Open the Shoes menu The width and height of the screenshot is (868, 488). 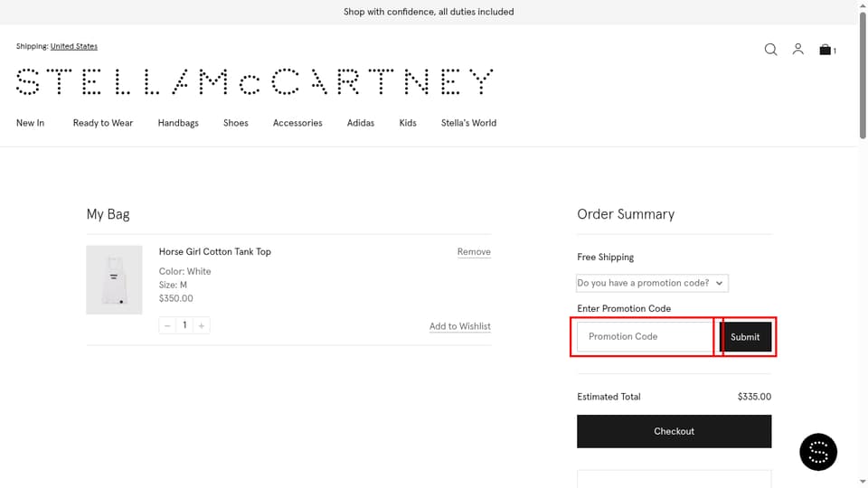[x=236, y=123]
